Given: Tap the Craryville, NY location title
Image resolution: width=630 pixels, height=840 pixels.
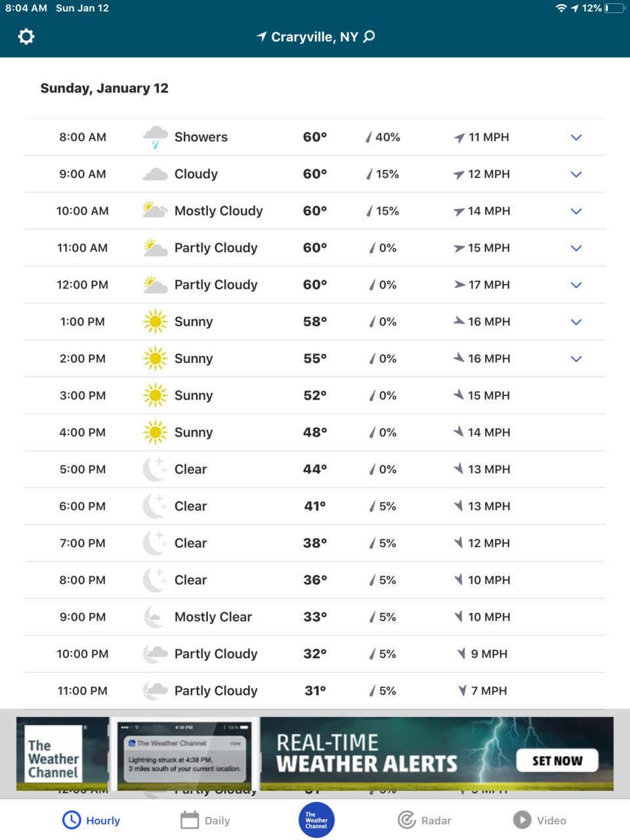Looking at the screenshot, I should click(315, 37).
